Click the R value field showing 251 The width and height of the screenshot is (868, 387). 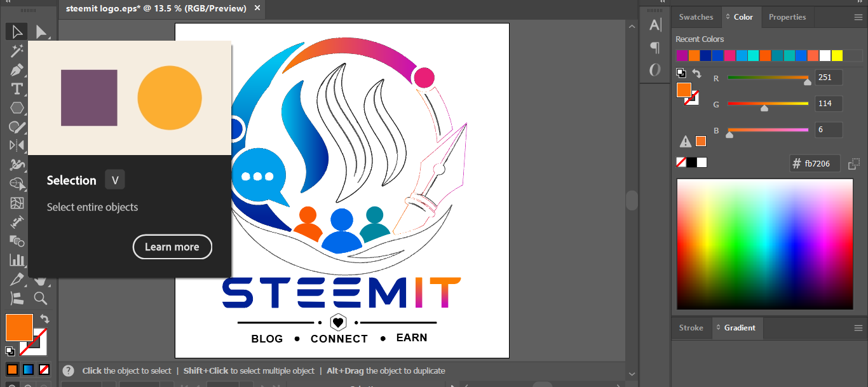pos(829,78)
